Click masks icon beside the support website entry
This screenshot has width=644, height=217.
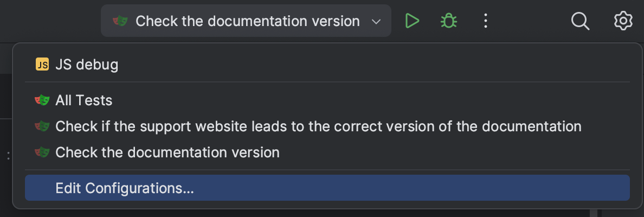pos(42,126)
